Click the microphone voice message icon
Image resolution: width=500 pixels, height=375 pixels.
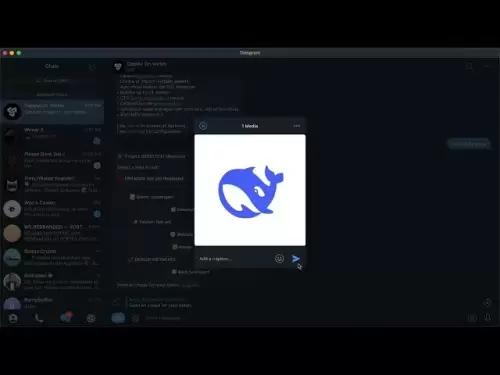pyautogui.click(x=487, y=317)
